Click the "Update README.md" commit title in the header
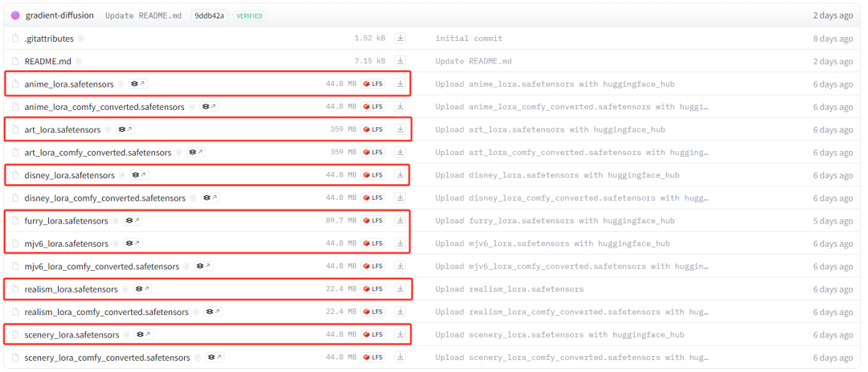The width and height of the screenshot is (868, 372). click(143, 15)
